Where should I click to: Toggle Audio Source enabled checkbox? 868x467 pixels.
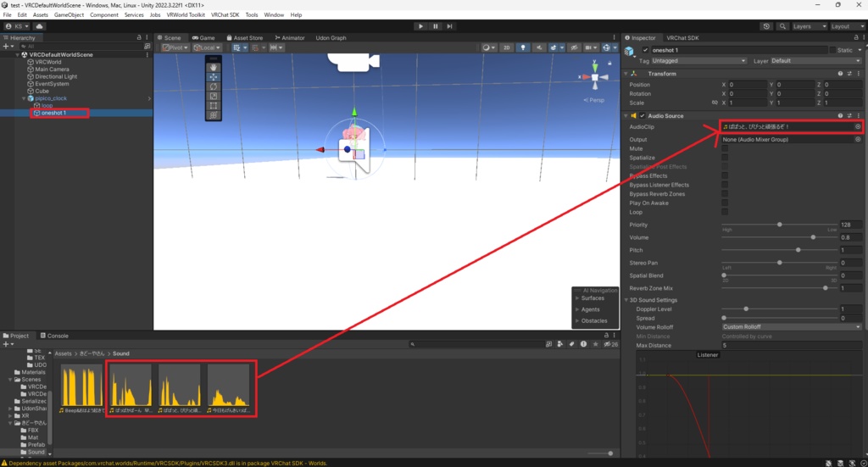point(643,115)
